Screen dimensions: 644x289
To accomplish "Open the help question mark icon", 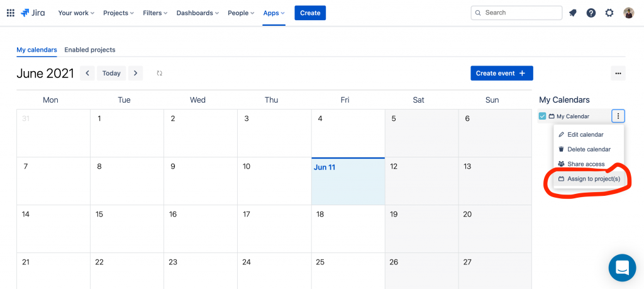I will 591,13.
